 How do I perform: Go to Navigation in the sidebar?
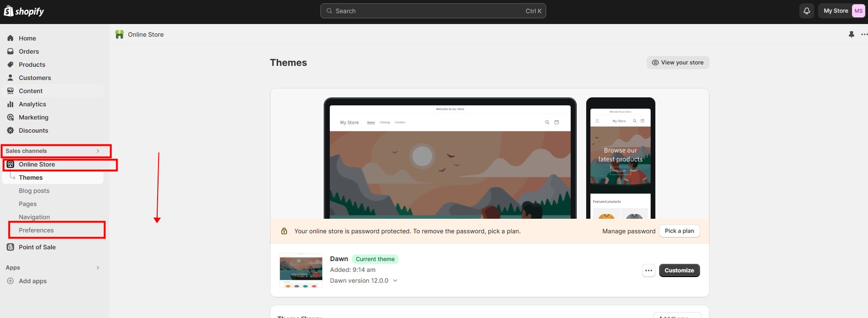tap(34, 217)
